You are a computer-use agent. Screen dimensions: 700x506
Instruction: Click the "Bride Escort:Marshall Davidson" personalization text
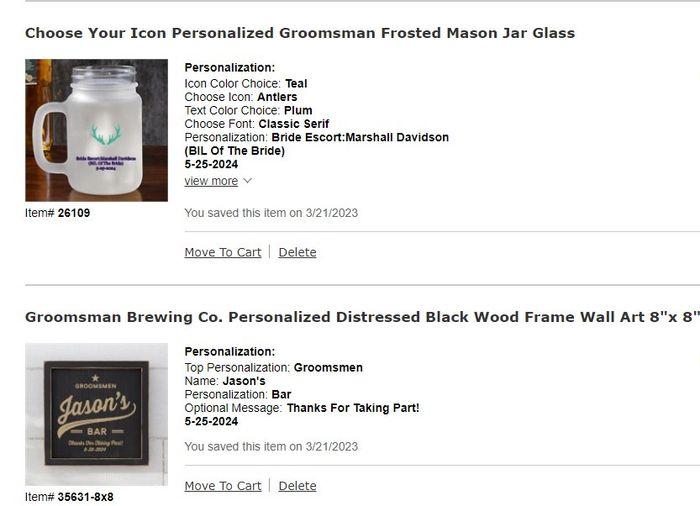(360, 137)
